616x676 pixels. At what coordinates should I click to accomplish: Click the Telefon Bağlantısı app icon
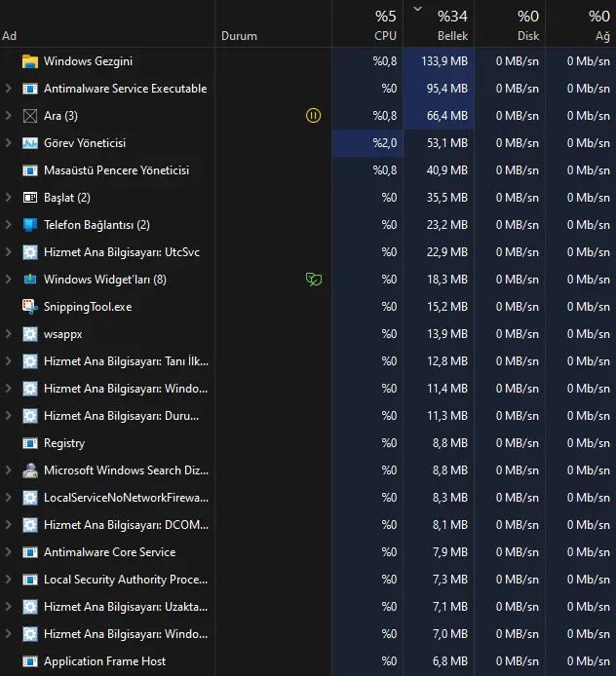pos(30,225)
